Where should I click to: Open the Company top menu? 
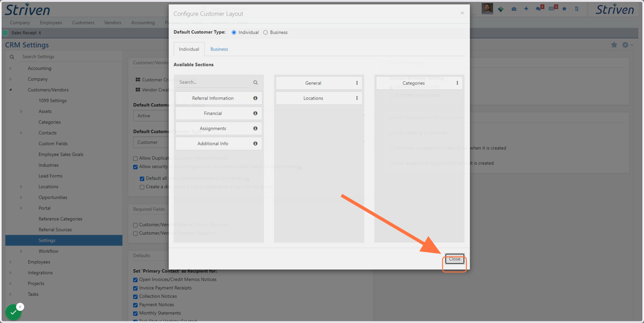click(20, 23)
